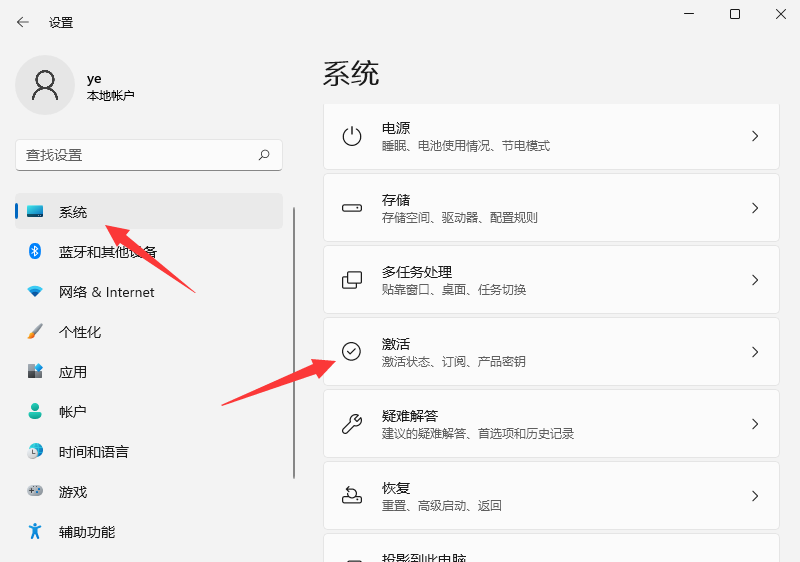Expand the 存储 row chevron
Viewport: 800px width, 562px height.
[755, 208]
